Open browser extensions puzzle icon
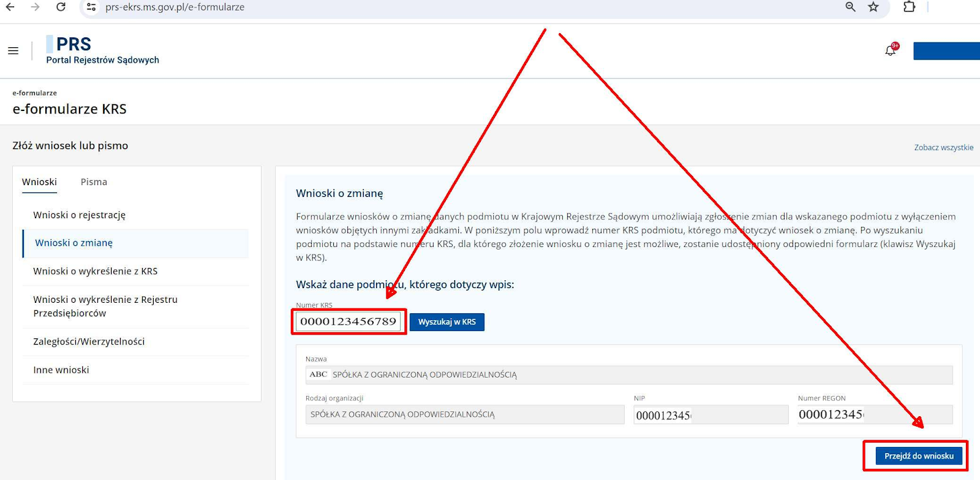 910,7
